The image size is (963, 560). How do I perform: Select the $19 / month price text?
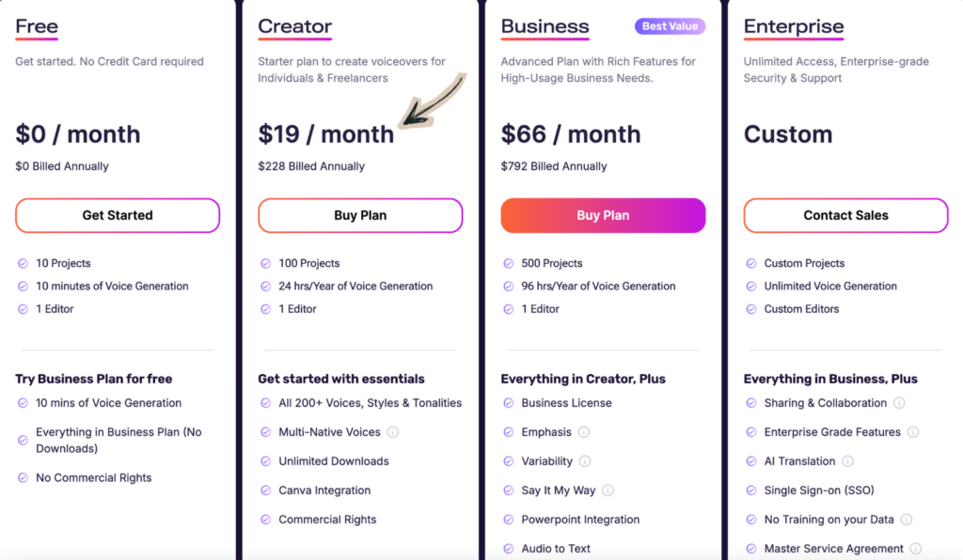coord(326,134)
